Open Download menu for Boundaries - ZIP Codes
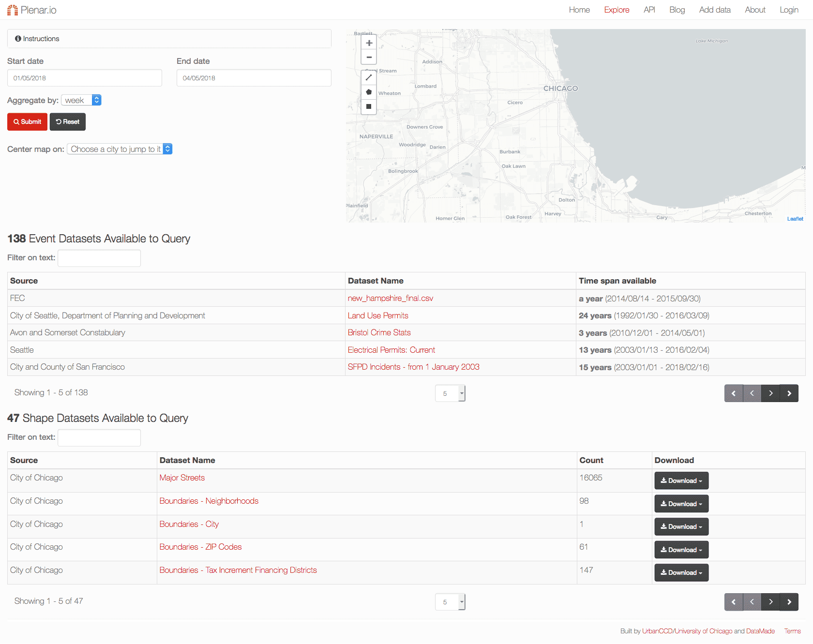Image resolution: width=813 pixels, height=644 pixels. (x=681, y=550)
